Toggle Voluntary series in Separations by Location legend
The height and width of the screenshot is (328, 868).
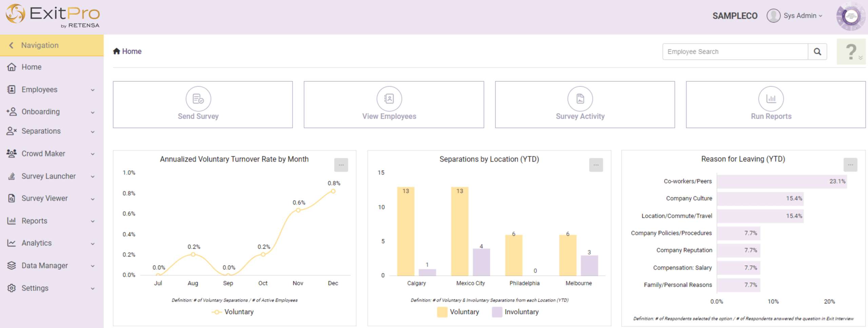click(x=458, y=312)
